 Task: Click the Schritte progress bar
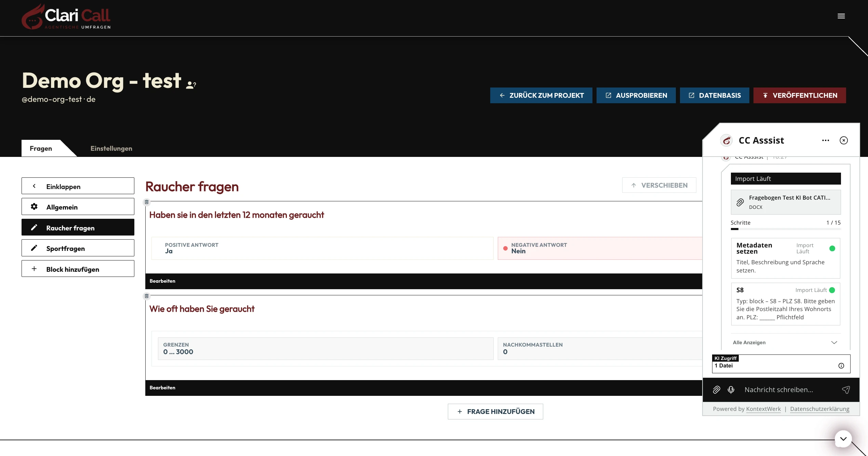pos(786,229)
